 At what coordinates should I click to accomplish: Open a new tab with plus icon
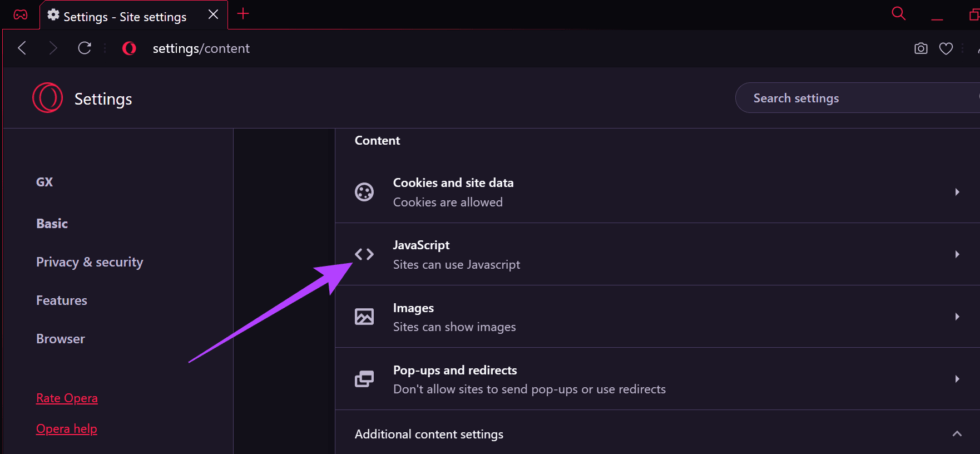(x=243, y=14)
